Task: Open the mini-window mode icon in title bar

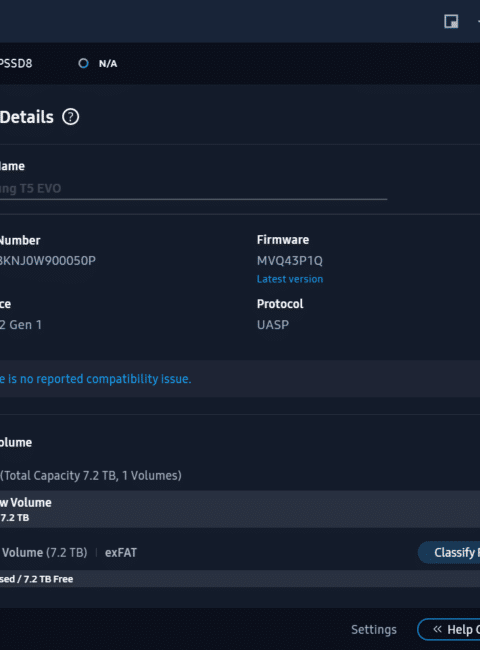Action: click(451, 21)
